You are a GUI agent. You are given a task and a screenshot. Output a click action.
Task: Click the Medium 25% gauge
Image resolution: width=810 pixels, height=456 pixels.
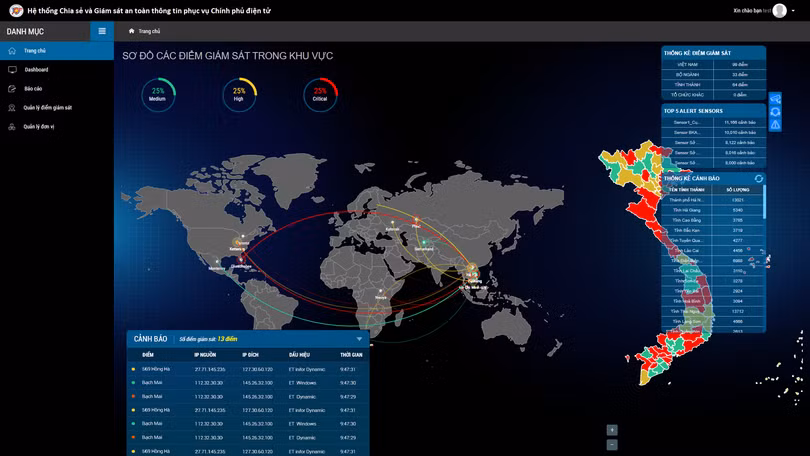pyautogui.click(x=157, y=95)
